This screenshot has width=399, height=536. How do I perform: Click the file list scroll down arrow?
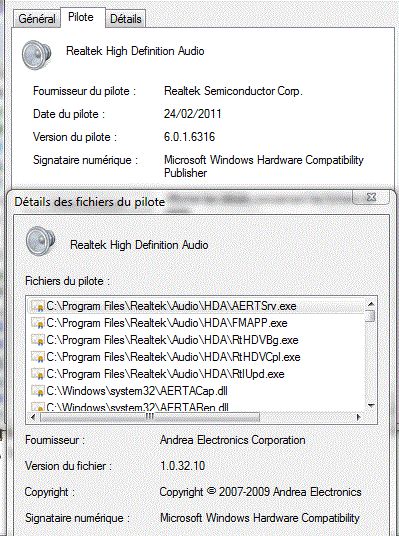click(371, 406)
